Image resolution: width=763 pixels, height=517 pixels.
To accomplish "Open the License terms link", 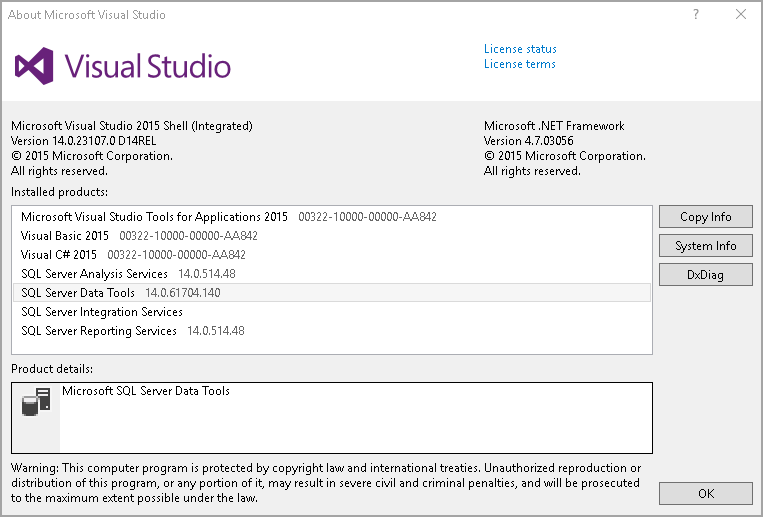I will [x=519, y=64].
